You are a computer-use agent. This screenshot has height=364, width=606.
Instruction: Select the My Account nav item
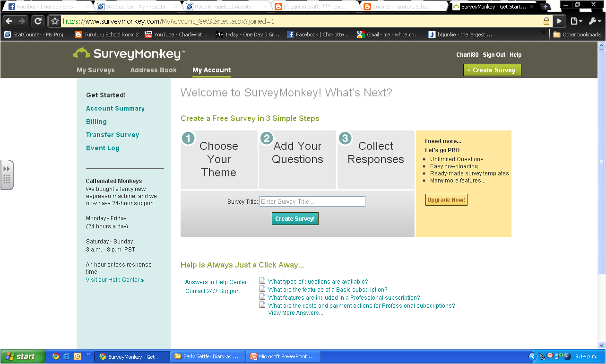(212, 70)
